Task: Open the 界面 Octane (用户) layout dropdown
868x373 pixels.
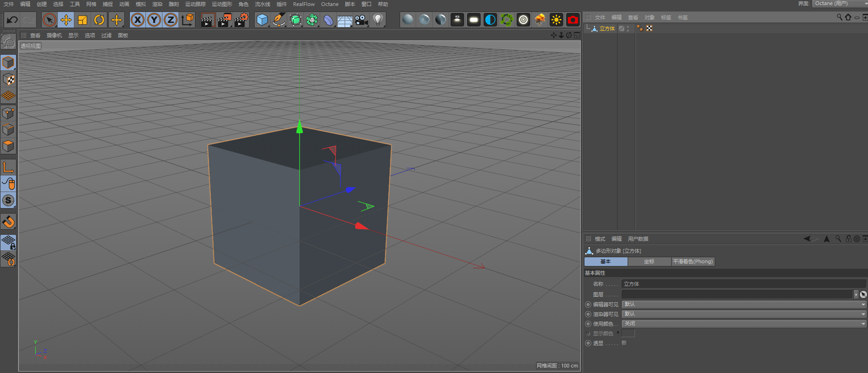Action: (x=840, y=4)
